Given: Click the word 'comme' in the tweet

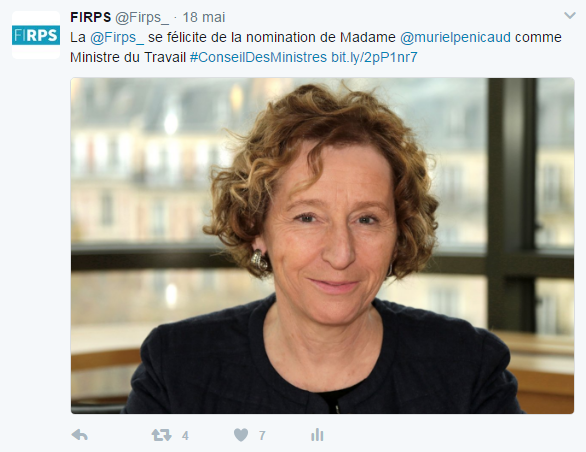Looking at the screenshot, I should tap(538, 38).
